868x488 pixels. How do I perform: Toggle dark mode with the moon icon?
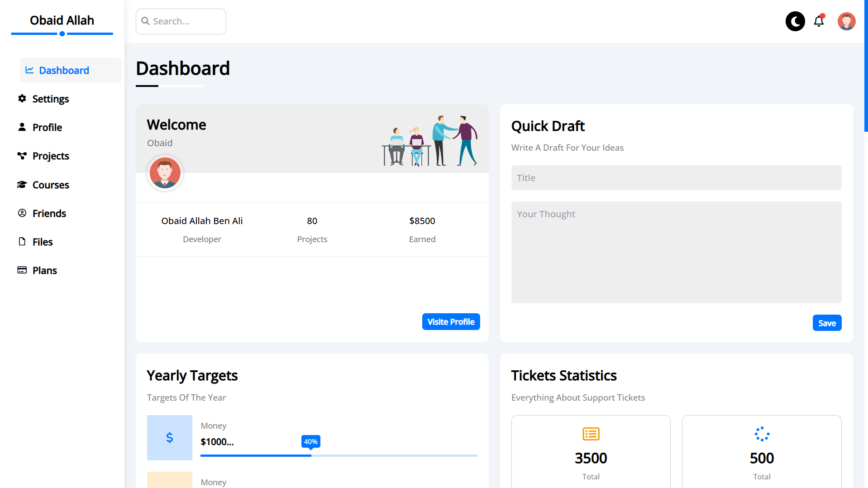[795, 21]
